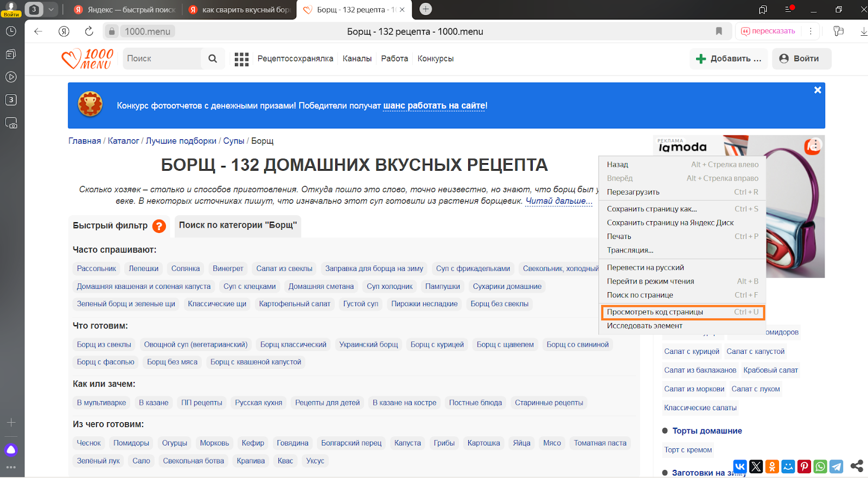This screenshot has height=478, width=868.
Task: Click the orange quick filter help icon
Action: click(159, 226)
